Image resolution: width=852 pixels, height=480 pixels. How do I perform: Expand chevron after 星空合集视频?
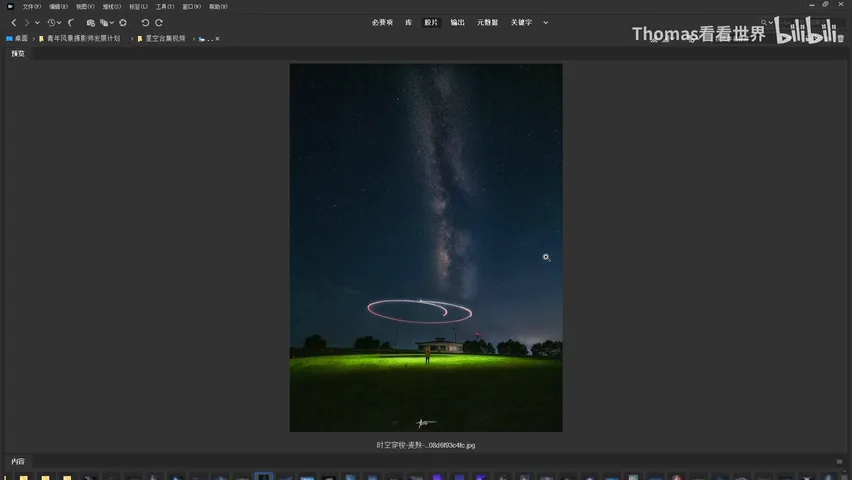click(x=193, y=39)
